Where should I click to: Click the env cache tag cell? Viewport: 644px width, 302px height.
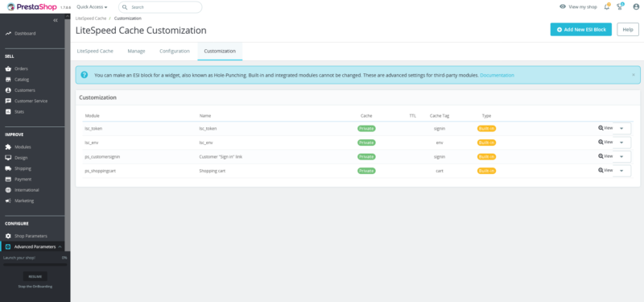pos(440,143)
